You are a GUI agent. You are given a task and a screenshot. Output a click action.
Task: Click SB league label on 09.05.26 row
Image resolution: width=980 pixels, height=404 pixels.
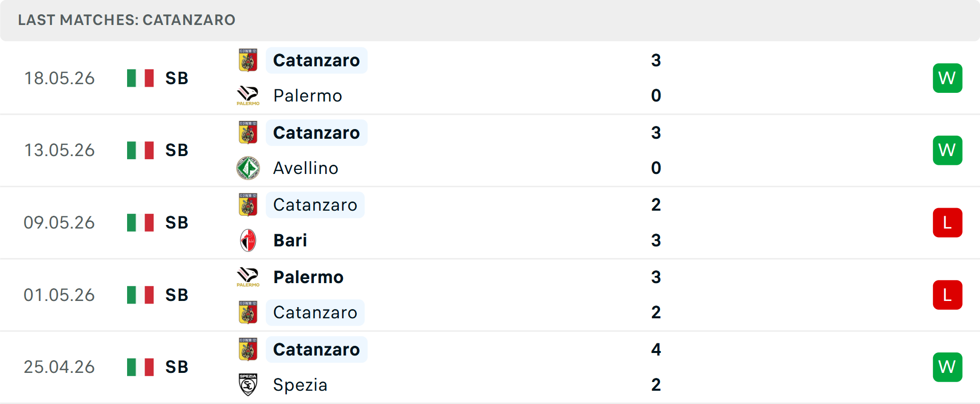[177, 222]
